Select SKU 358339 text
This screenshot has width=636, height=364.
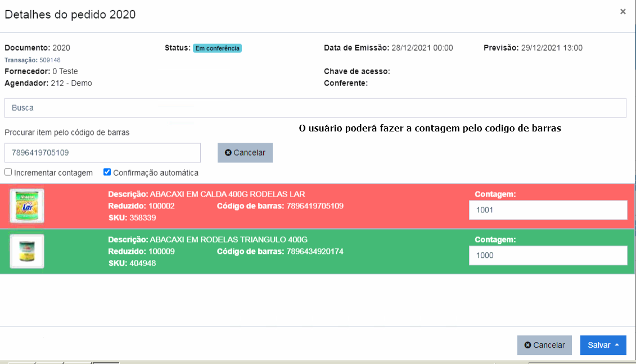132,218
